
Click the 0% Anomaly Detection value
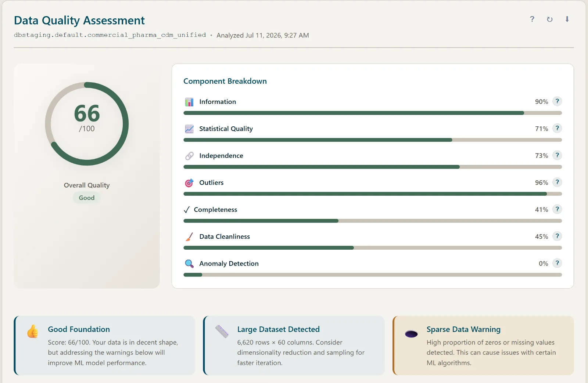[543, 264]
